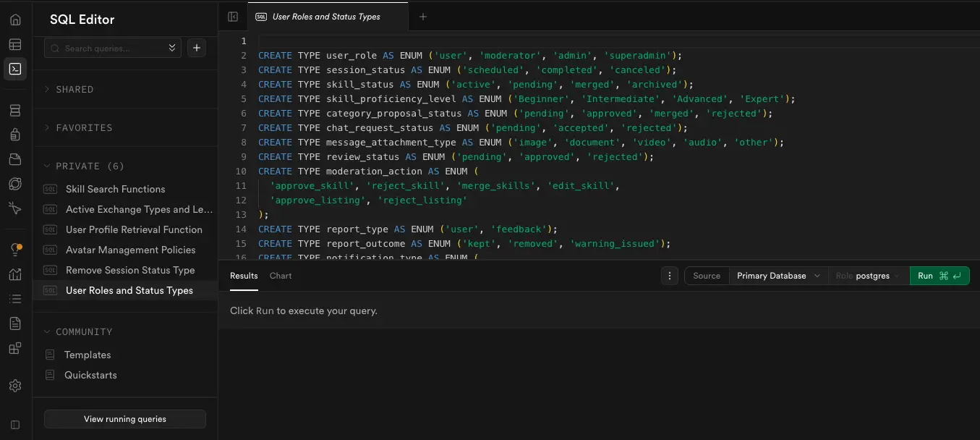This screenshot has width=980, height=440.
Task: Open the Reports chart icon
Action: coord(15,274)
